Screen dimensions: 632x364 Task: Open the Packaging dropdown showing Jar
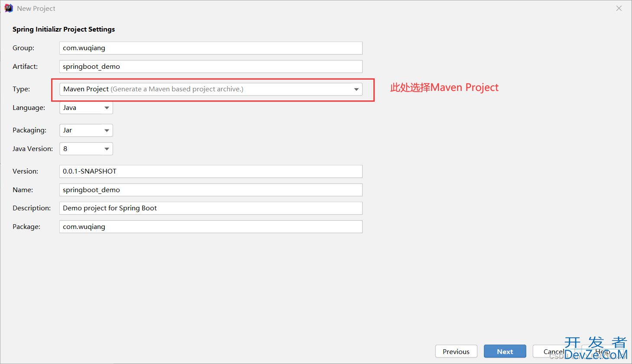click(86, 130)
